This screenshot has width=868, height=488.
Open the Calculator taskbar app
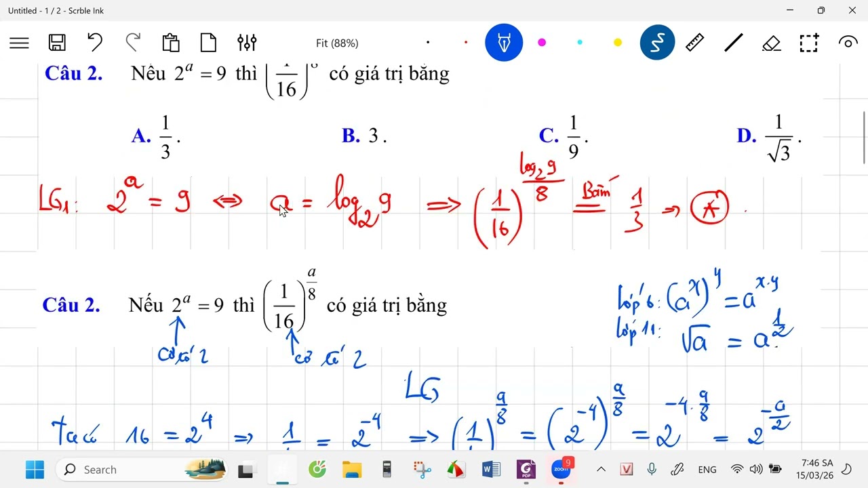coord(387,469)
